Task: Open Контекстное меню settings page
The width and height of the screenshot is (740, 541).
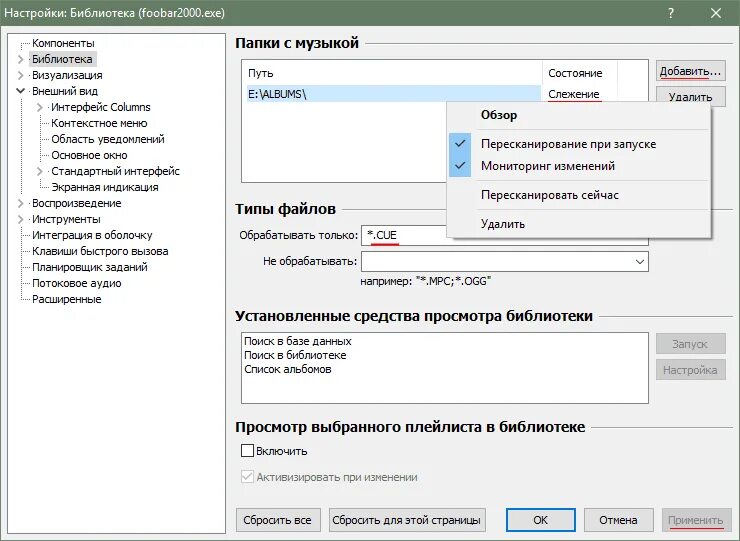Action: [x=99, y=123]
